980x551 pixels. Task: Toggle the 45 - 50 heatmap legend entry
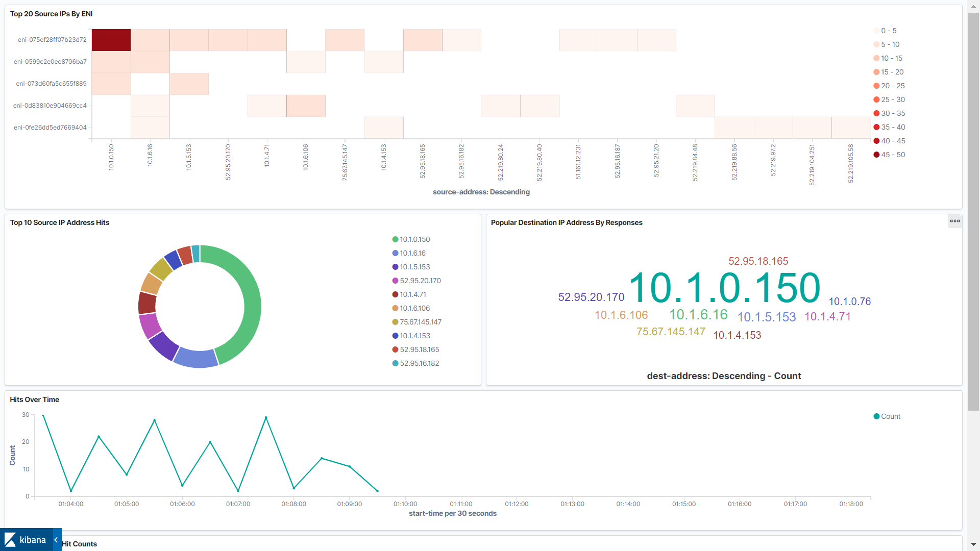tap(889, 155)
